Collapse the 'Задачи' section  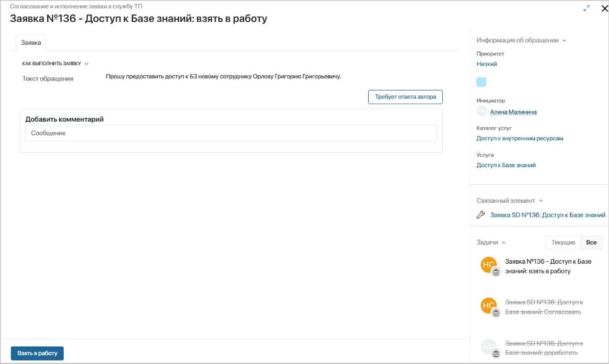[x=504, y=242]
